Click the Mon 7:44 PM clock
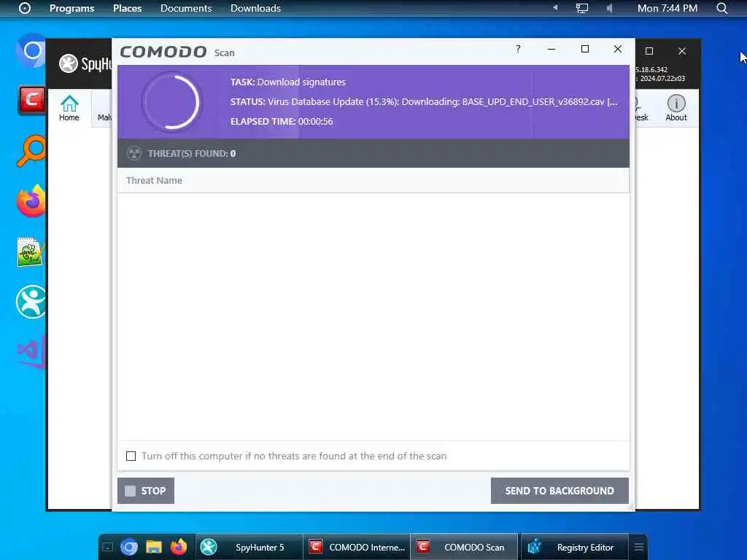This screenshot has height=560, width=747. pyautogui.click(x=667, y=8)
